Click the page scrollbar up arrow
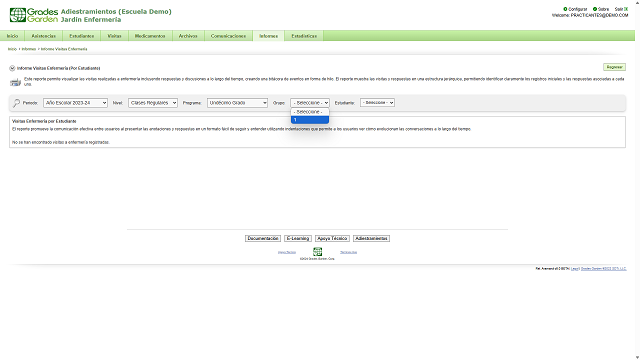The image size is (640, 360). (x=637, y=2)
